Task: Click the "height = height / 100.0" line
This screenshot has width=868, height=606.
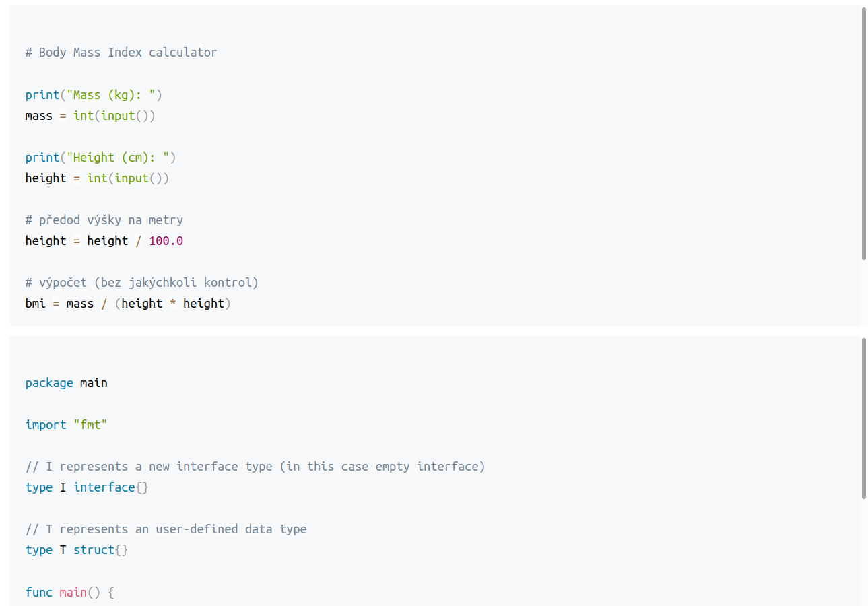Action: (x=104, y=241)
